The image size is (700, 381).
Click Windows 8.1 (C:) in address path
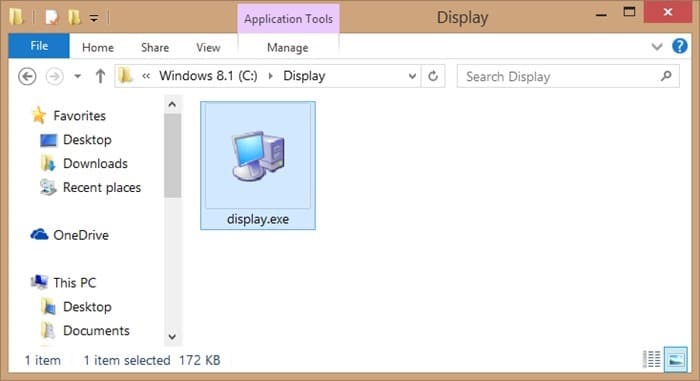[208, 76]
